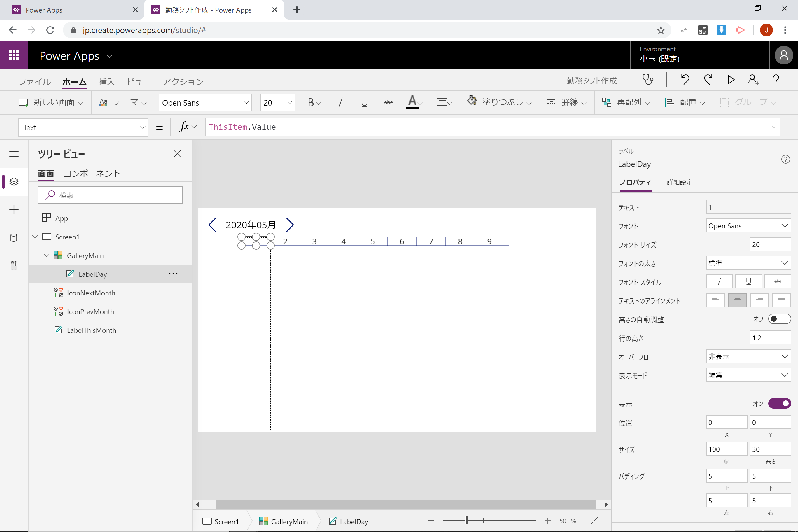The height and width of the screenshot is (532, 798).
Task: Click the tree view 検索 search field
Action: click(110, 195)
